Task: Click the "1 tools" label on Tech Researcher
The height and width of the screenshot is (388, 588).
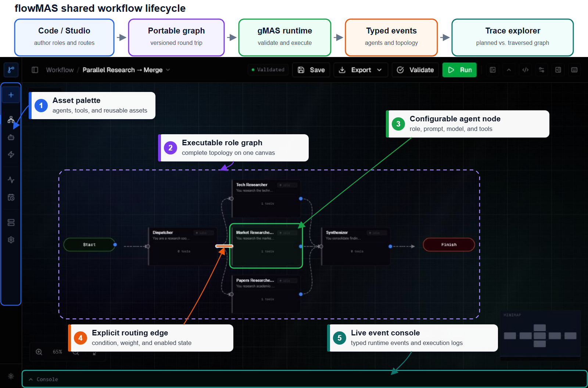Action: (268, 203)
